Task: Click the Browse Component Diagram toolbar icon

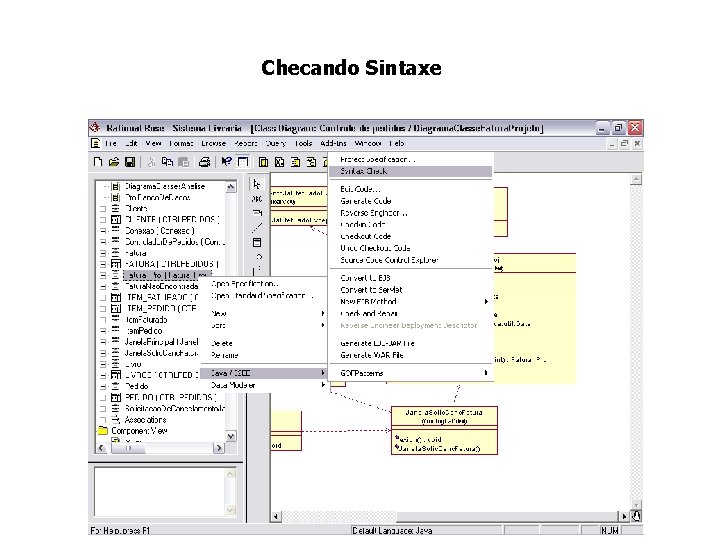Action: click(295, 162)
